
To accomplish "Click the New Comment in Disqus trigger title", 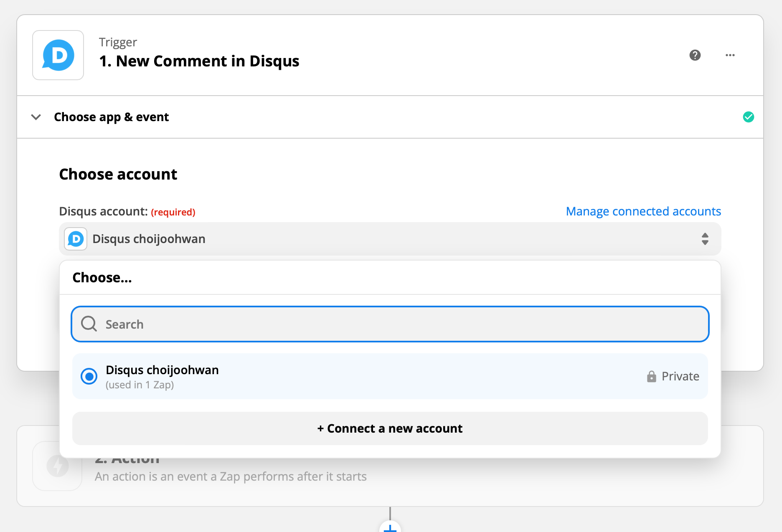I will coord(199,61).
